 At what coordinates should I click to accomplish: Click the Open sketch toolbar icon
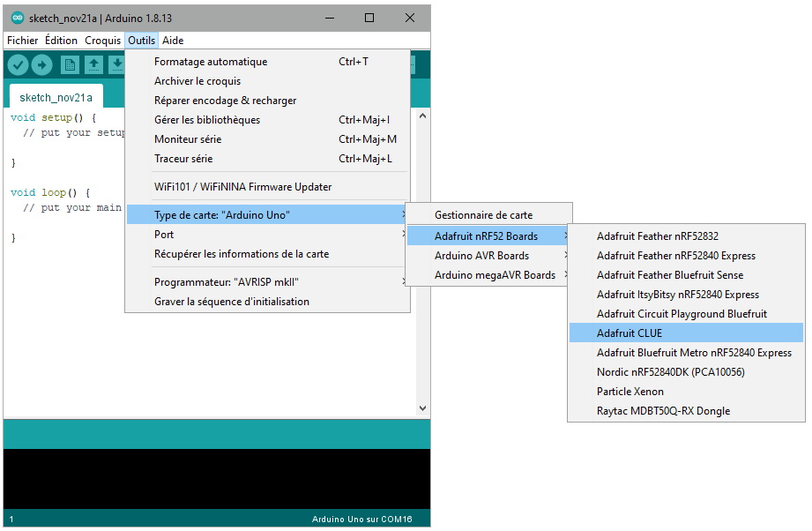[x=93, y=65]
